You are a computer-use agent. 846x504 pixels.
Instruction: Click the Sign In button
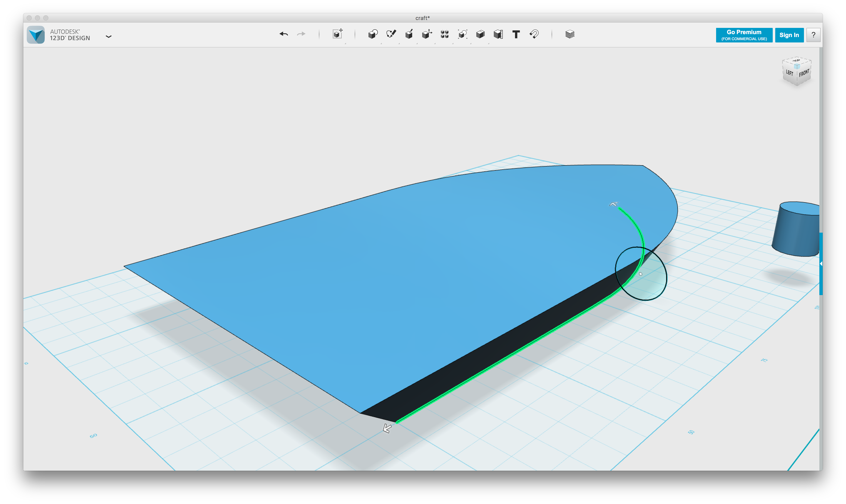pos(789,35)
